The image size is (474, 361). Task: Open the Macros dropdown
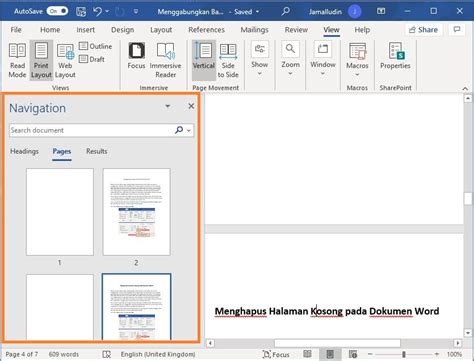(357, 60)
